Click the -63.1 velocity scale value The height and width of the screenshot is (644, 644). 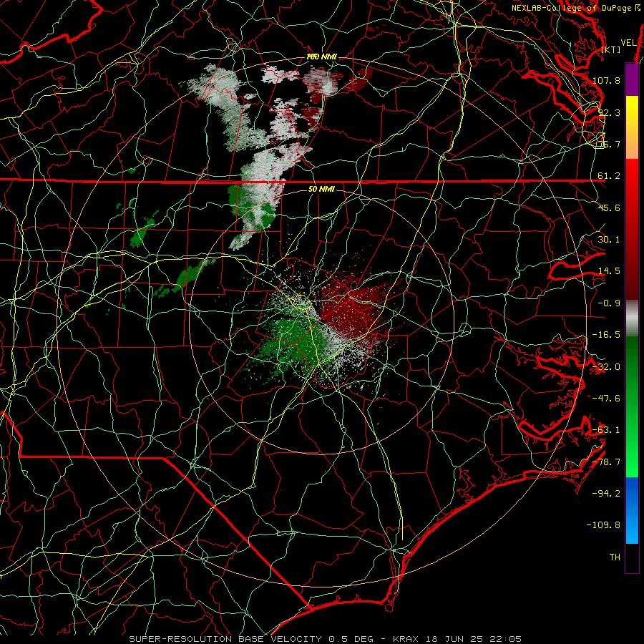point(606,430)
